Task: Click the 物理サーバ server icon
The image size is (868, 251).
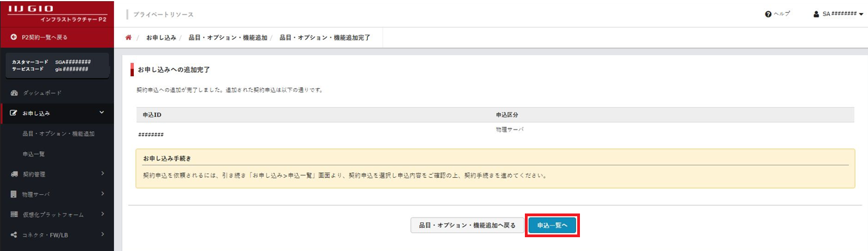Action: (x=14, y=194)
